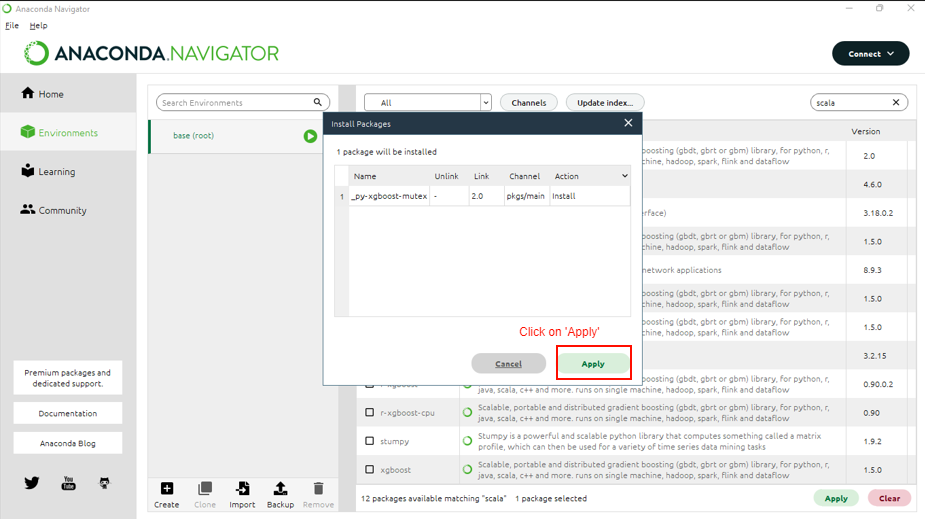Click the '1 package selected' status text
The image size is (925, 519).
coord(551,498)
